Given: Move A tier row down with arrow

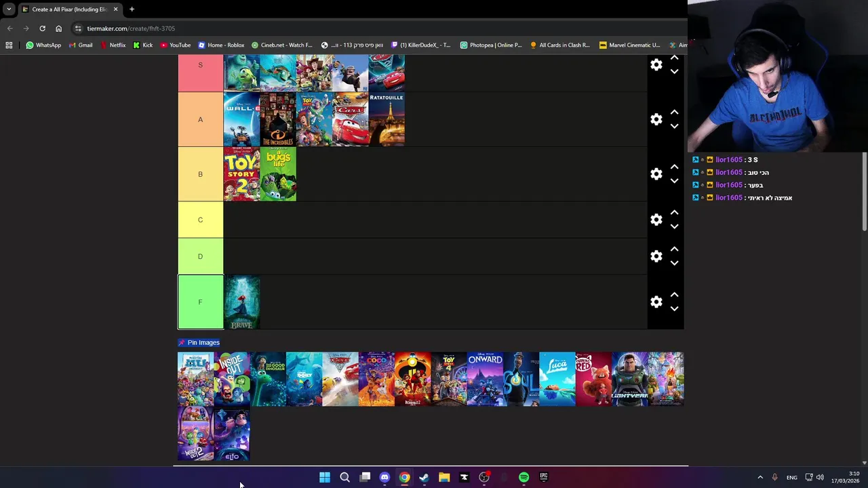Looking at the screenshot, I should tap(674, 126).
